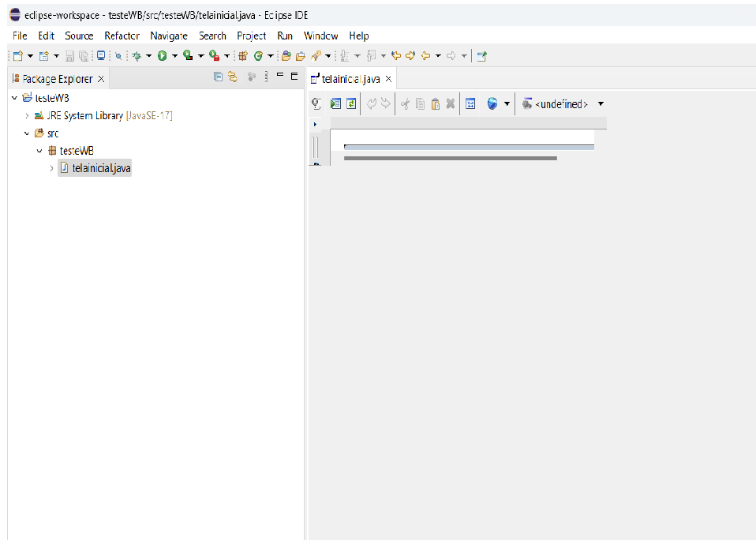The image size is (756, 540).
Task: Open Package Explorer View Menu dots
Action: (x=266, y=77)
